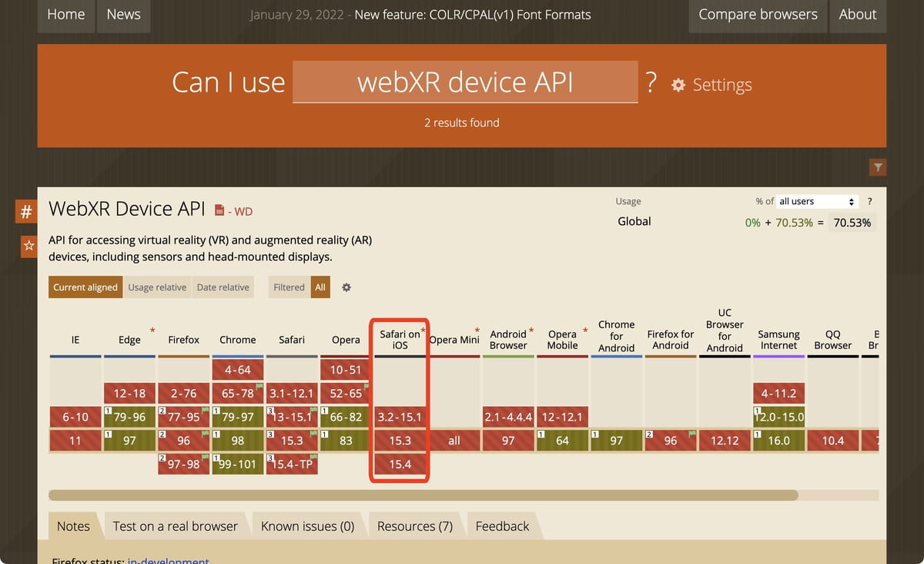
Task: Click IE 6-10 support cell
Action: point(75,417)
